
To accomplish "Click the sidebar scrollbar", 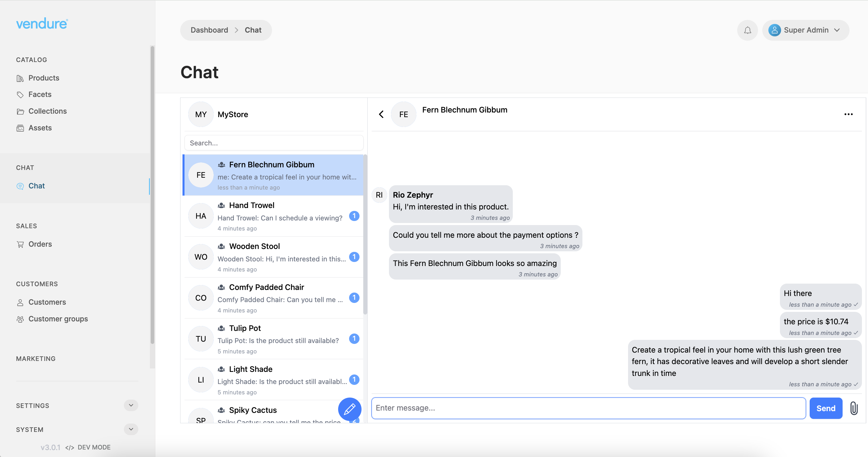I will [152, 195].
